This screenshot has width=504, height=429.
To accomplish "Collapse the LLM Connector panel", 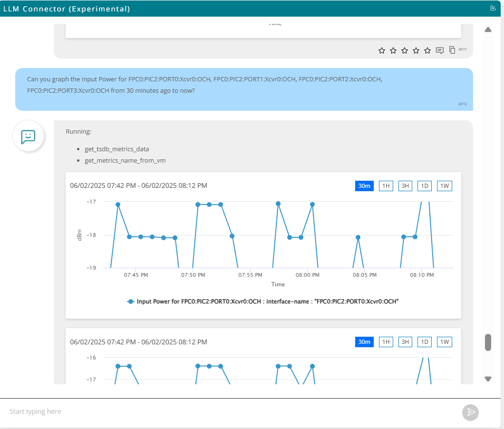I will click(493, 8).
